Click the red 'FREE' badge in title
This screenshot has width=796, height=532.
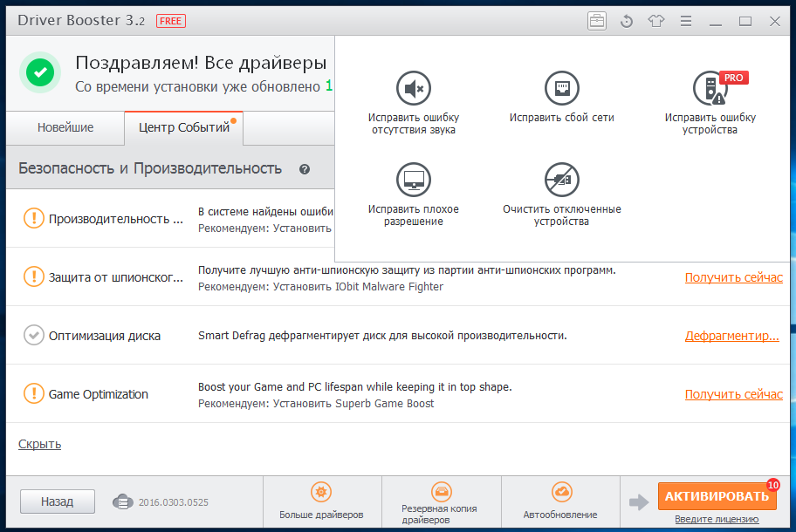pos(170,21)
